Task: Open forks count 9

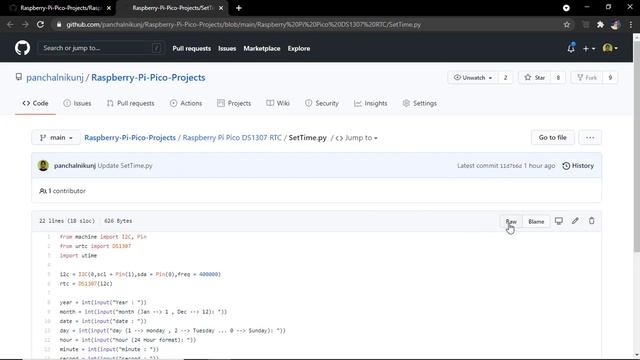Action: click(x=610, y=78)
